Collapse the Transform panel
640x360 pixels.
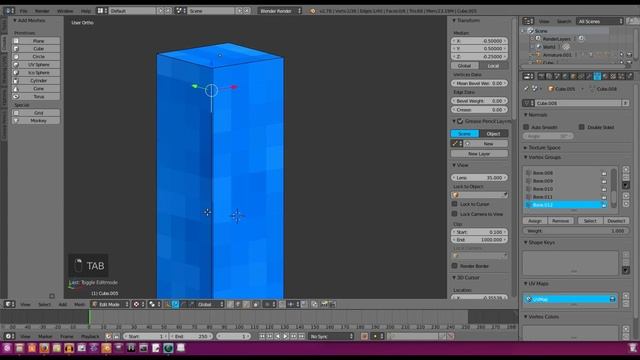pos(466,20)
